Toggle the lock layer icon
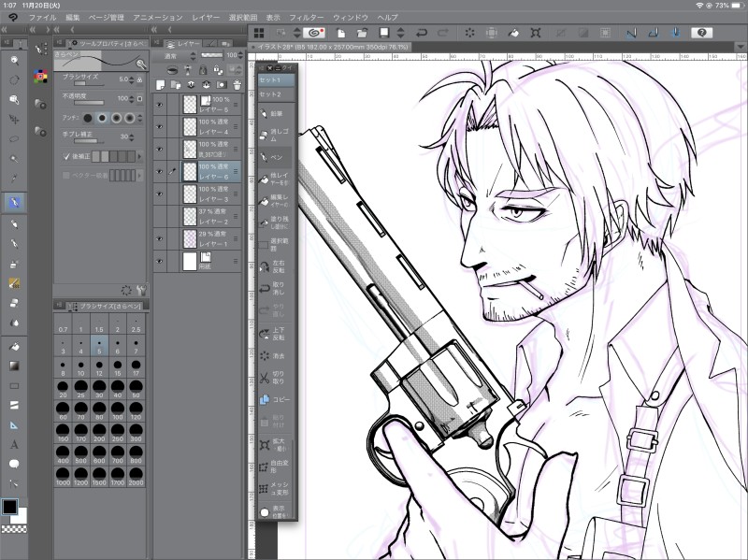 [x=203, y=70]
